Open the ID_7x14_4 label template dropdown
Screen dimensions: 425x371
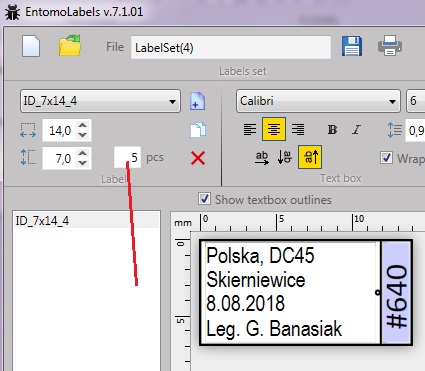pos(100,101)
